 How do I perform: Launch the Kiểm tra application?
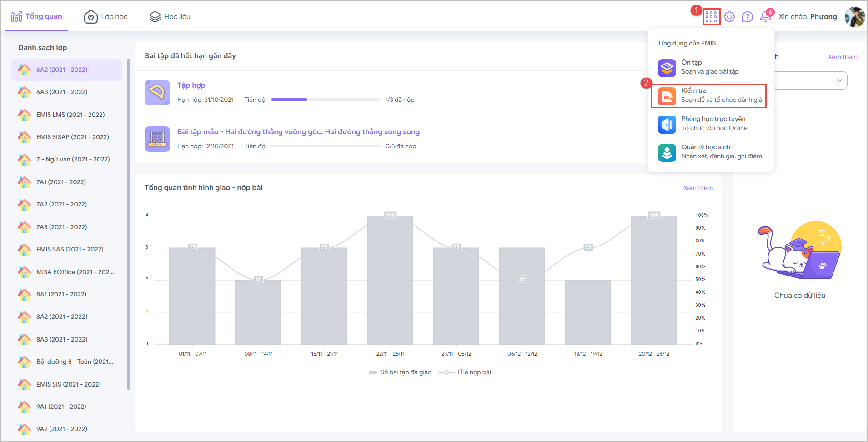pos(709,95)
